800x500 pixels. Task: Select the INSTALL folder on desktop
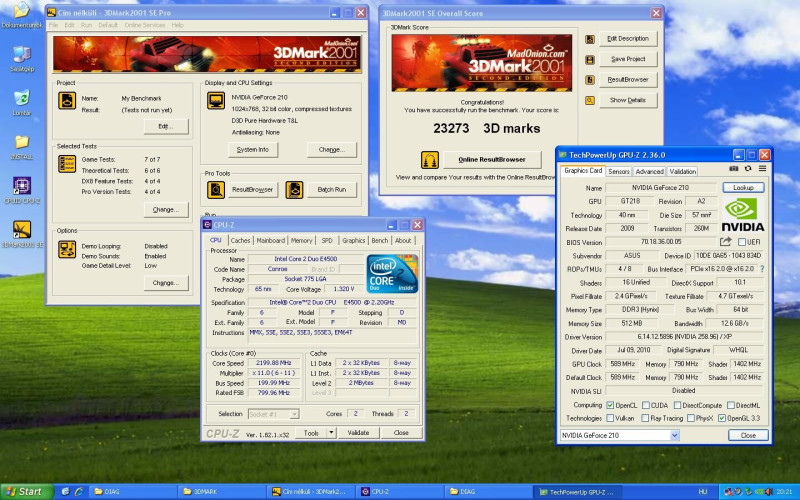coord(21,146)
